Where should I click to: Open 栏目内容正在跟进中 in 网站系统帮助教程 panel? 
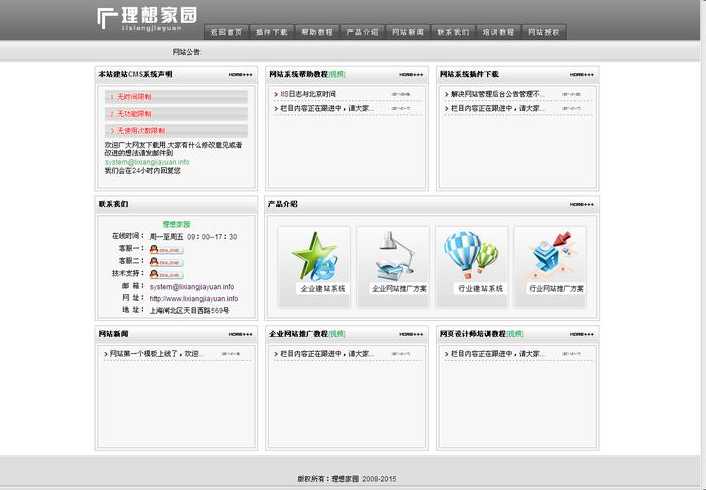point(327,109)
